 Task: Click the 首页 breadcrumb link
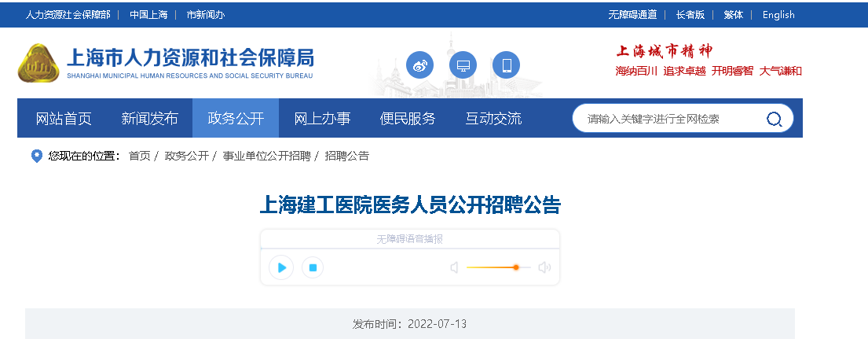click(140, 156)
